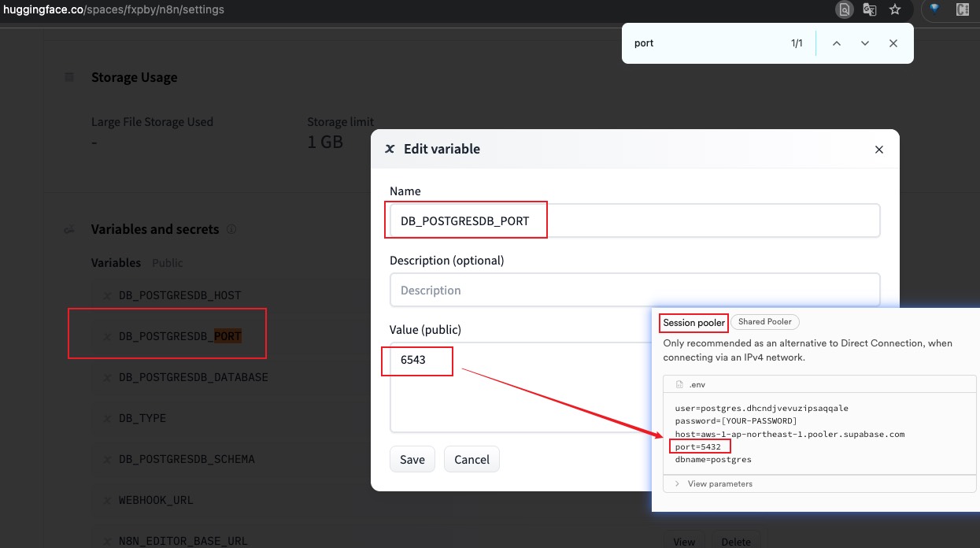980x548 pixels.
Task: Click Delete button for N8N_EDITOR_BASE_URL
Action: click(x=736, y=541)
